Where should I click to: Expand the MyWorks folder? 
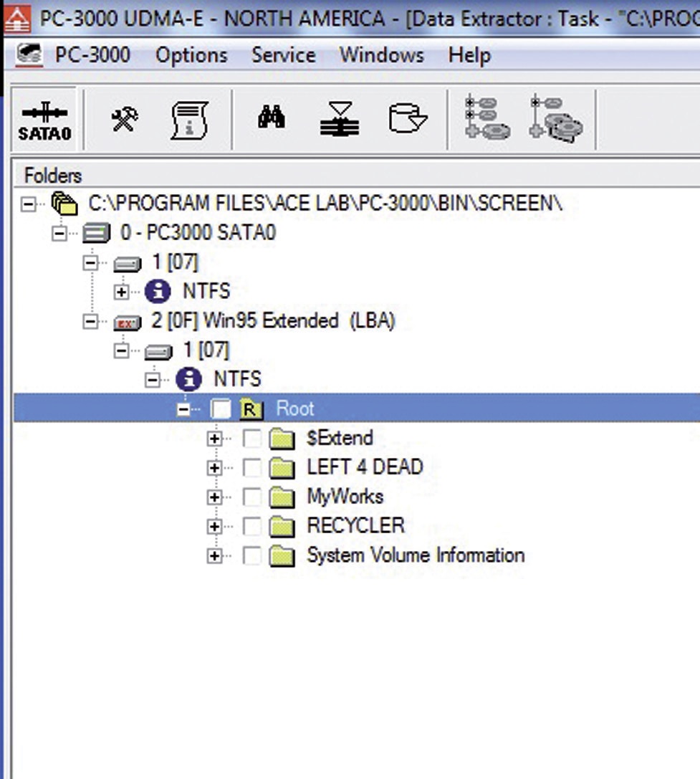[x=215, y=498]
